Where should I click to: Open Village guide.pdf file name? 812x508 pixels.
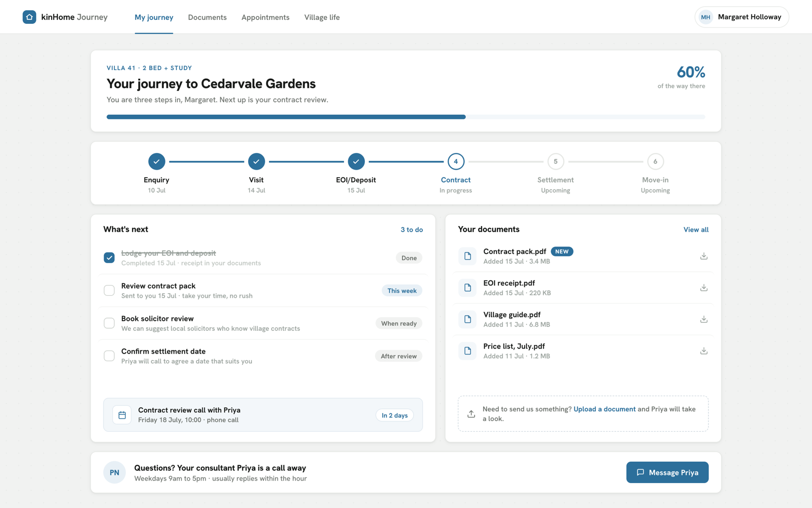(x=512, y=314)
